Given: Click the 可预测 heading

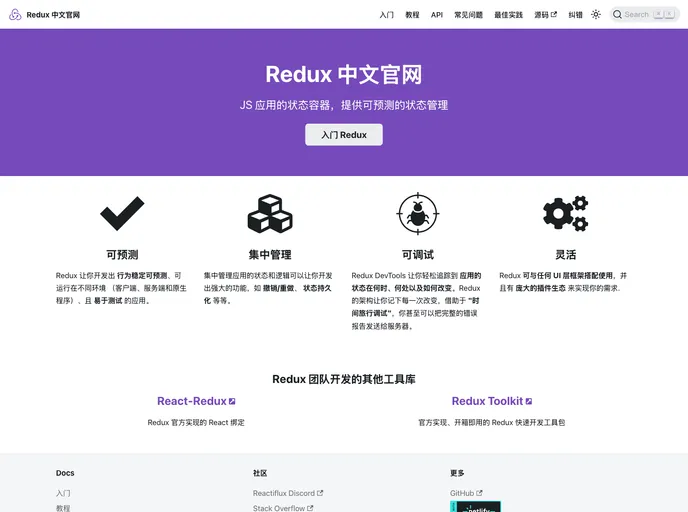Looking at the screenshot, I should pyautogui.click(x=122, y=255).
